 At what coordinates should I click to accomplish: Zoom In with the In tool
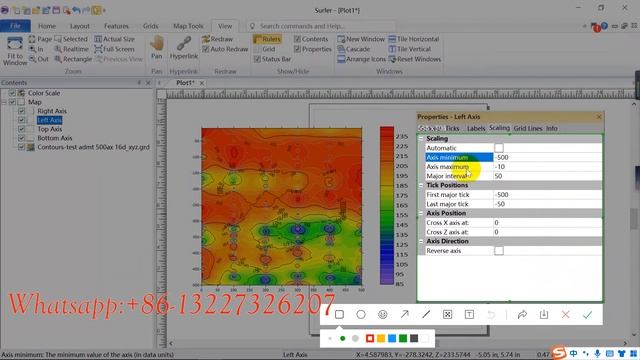pos(36,49)
